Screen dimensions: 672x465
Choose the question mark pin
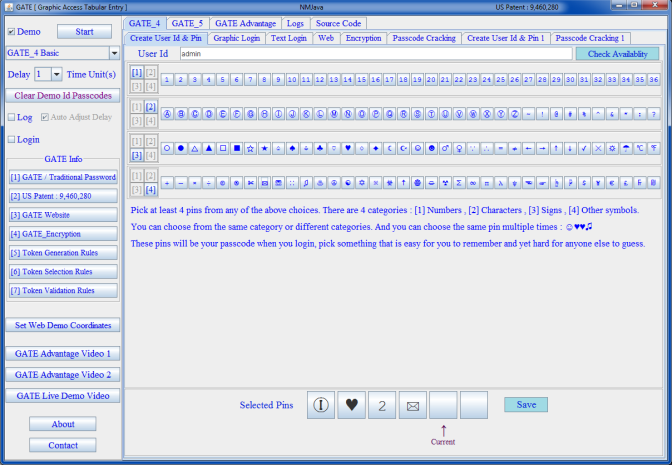(x=653, y=114)
